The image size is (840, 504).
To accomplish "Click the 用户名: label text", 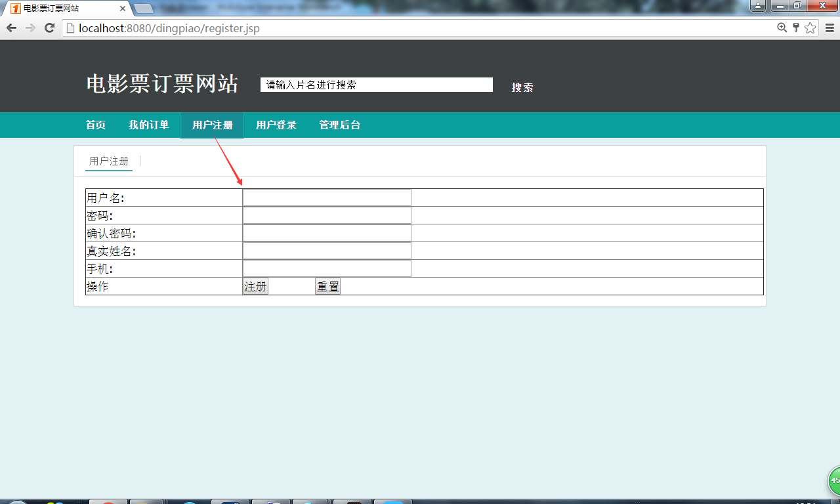I will pos(106,198).
